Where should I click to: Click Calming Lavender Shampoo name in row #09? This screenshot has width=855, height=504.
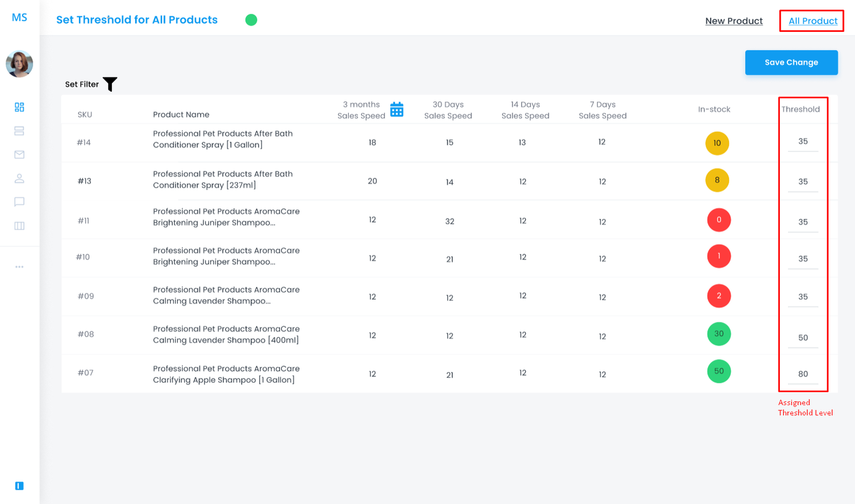pyautogui.click(x=227, y=295)
